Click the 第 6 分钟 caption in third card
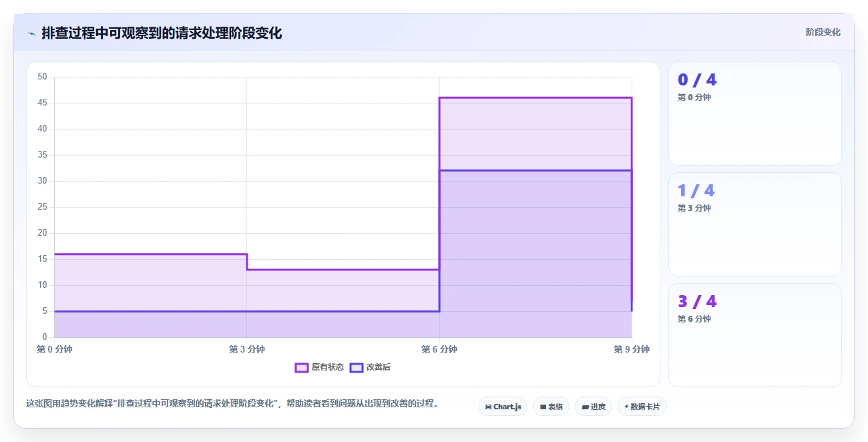This screenshot has width=868, height=442. click(694, 319)
